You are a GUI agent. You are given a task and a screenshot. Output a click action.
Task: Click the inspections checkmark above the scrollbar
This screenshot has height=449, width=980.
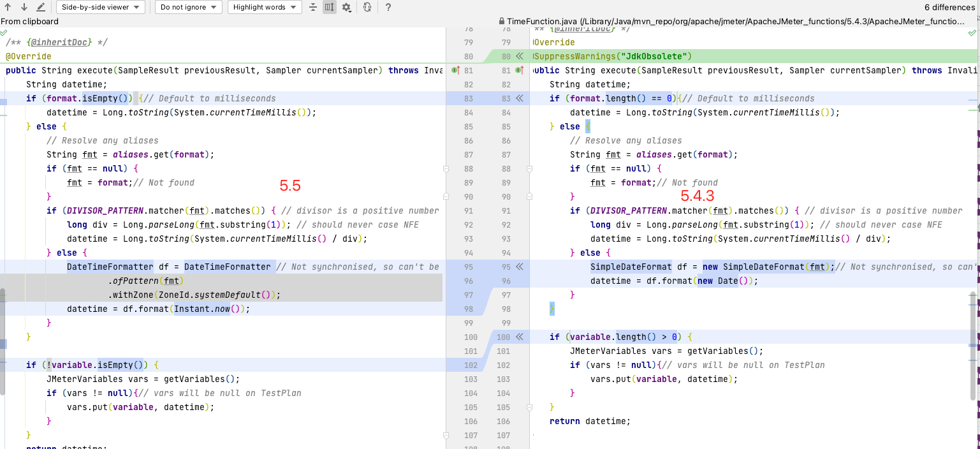972,32
